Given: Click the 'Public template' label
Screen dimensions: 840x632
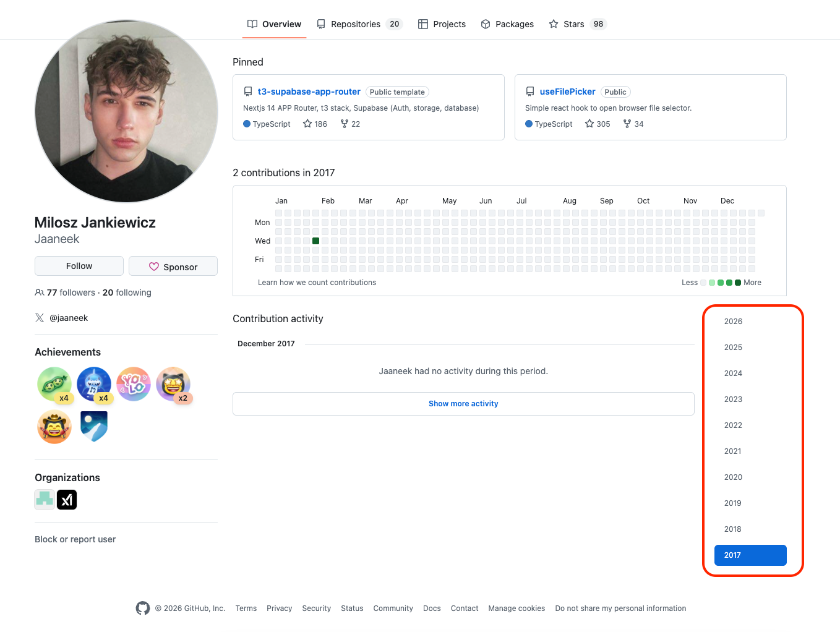Looking at the screenshot, I should coord(397,92).
